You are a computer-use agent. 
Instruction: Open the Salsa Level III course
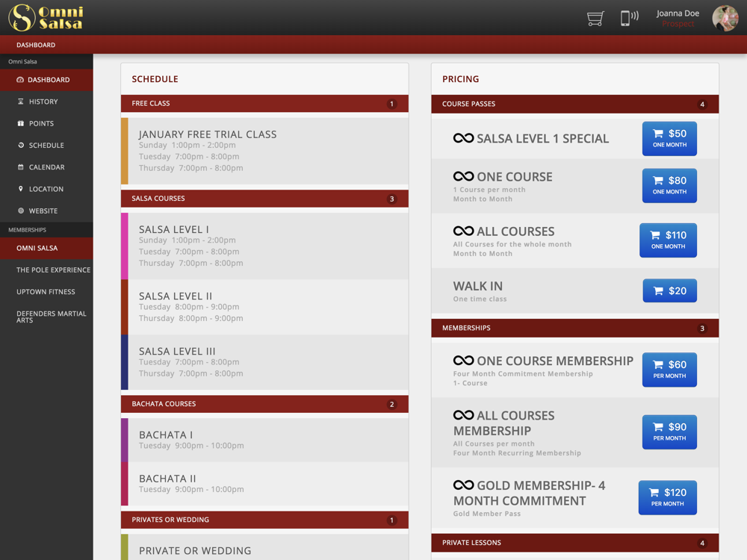click(264, 362)
